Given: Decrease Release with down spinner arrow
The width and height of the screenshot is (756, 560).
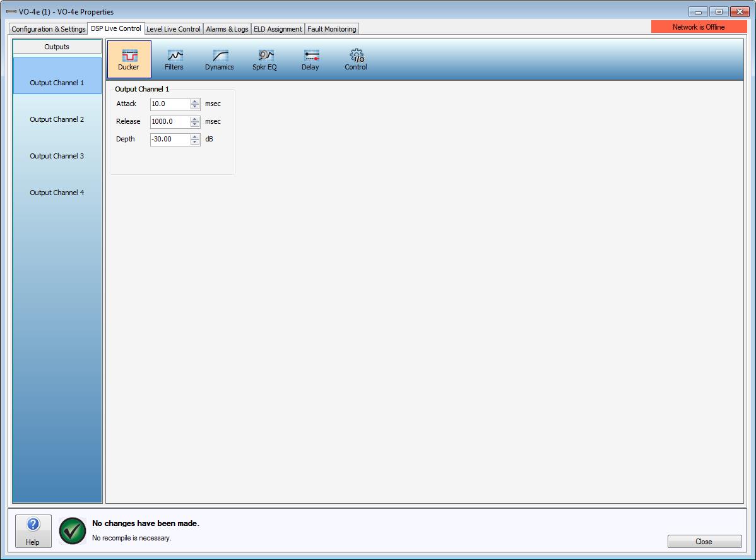Looking at the screenshot, I should tap(195, 125).
